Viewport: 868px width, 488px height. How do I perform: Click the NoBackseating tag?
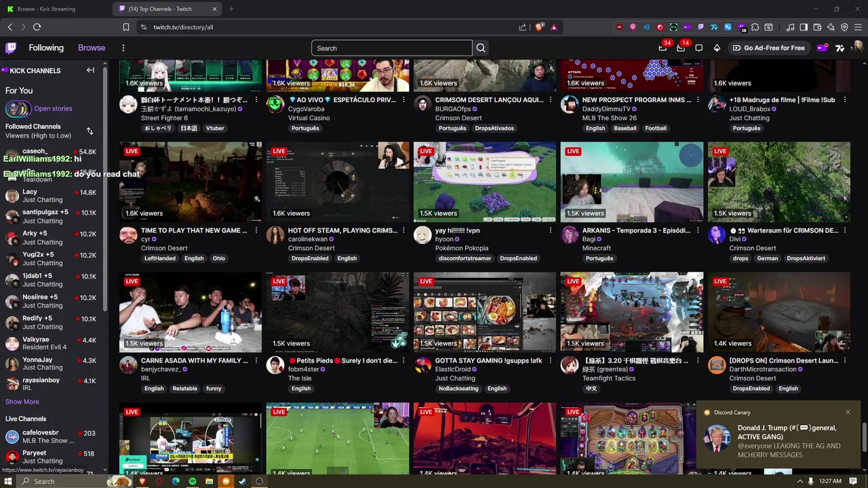458,388
